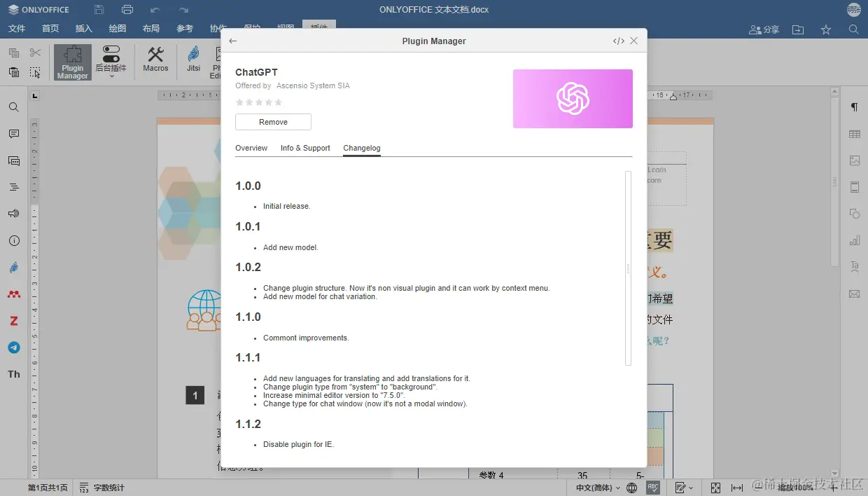Click the Save icon in title bar
Viewport: 868px width, 496px height.
click(x=99, y=10)
